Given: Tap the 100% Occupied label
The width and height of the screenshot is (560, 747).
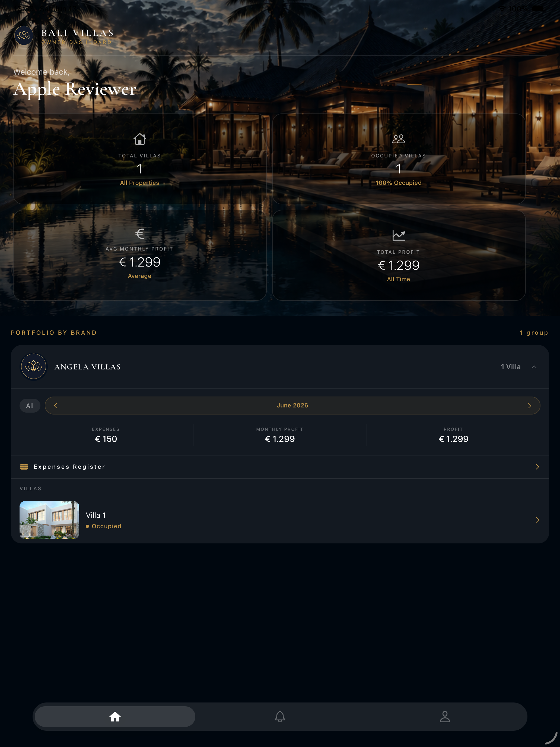Looking at the screenshot, I should tap(399, 183).
